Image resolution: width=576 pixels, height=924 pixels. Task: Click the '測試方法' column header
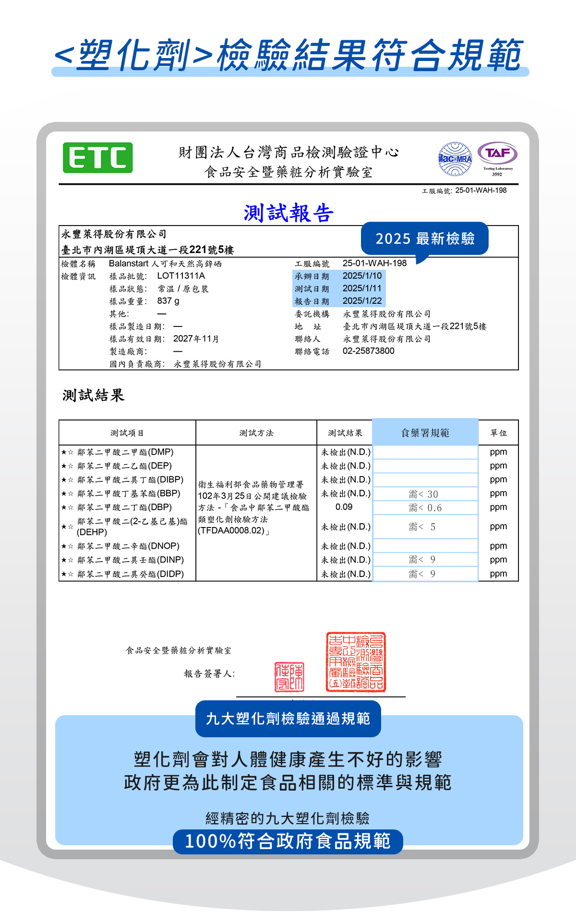[x=256, y=433]
